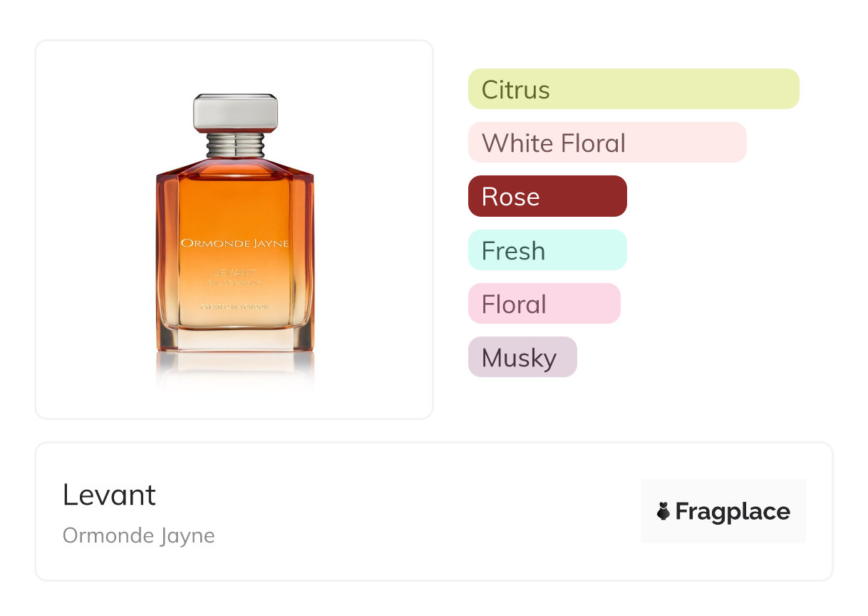
Task: Click the Created in London text on the bottle
Action: 235,307
